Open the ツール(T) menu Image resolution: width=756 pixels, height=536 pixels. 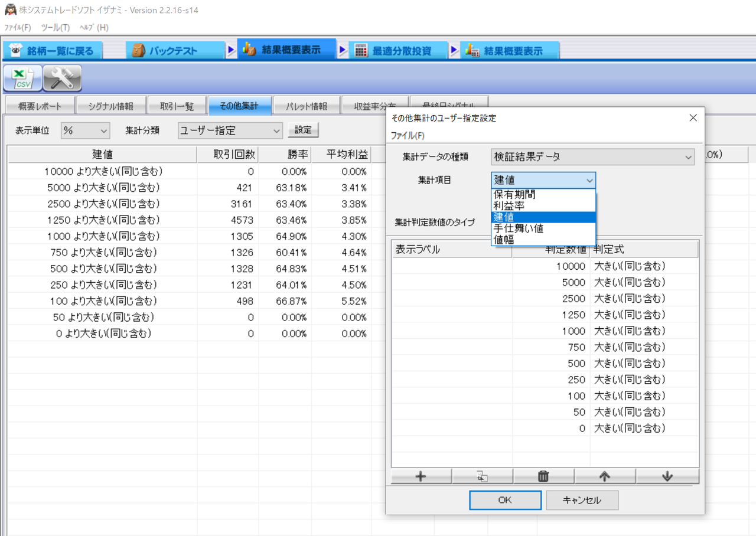click(x=56, y=28)
